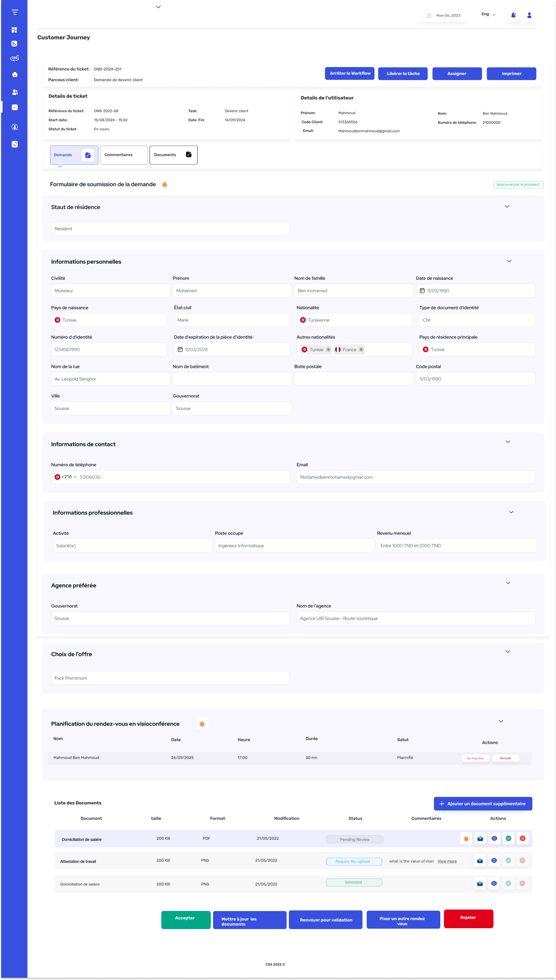Open the notifications bell
Screen dimensions: 556x980
tap(513, 15)
